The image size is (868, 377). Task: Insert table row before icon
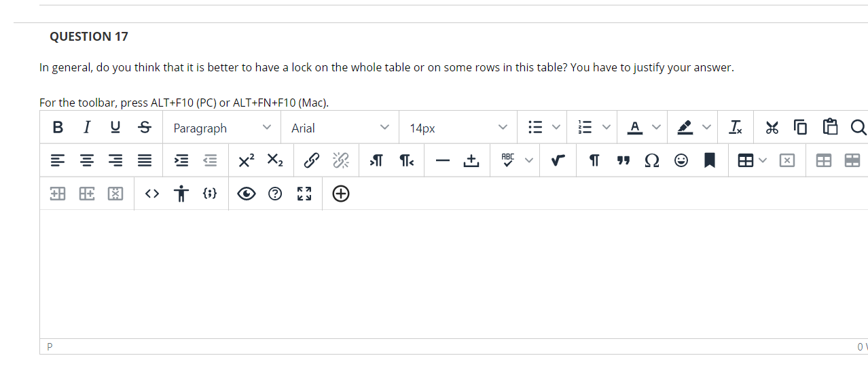point(58,194)
